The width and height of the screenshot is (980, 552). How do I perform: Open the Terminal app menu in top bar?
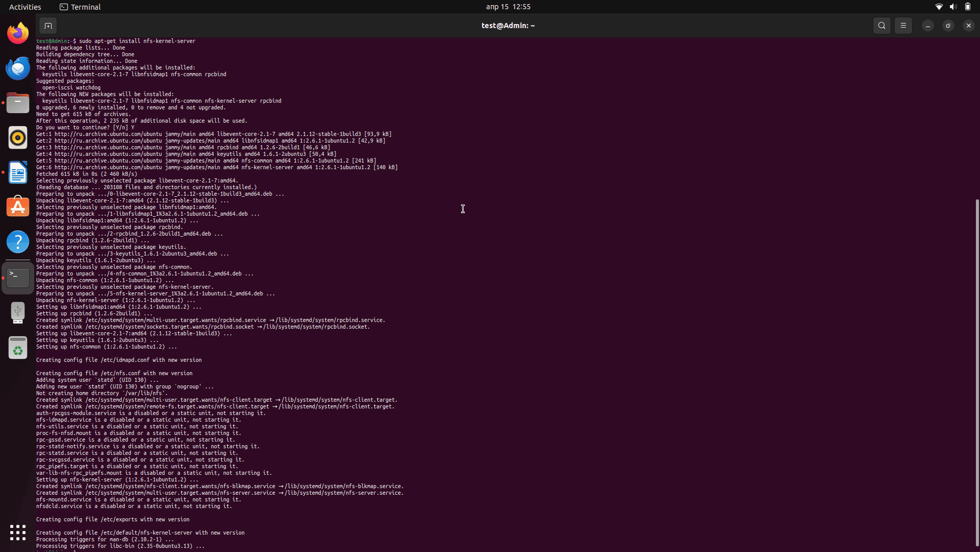80,7
